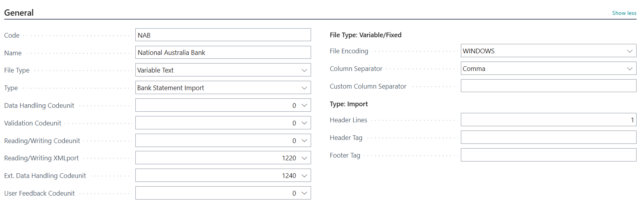The height and width of the screenshot is (216, 644).
Task: Click the Footer Tag input field
Action: pos(548,155)
